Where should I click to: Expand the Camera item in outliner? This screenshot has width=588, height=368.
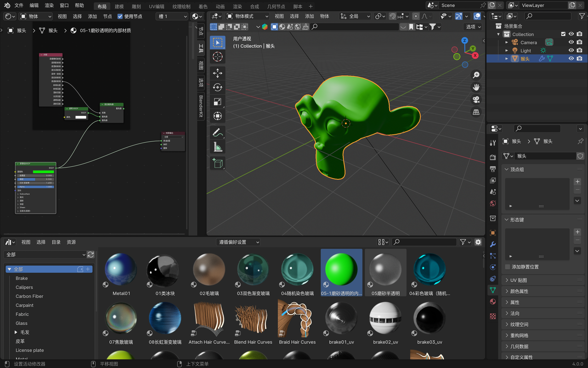pyautogui.click(x=507, y=42)
